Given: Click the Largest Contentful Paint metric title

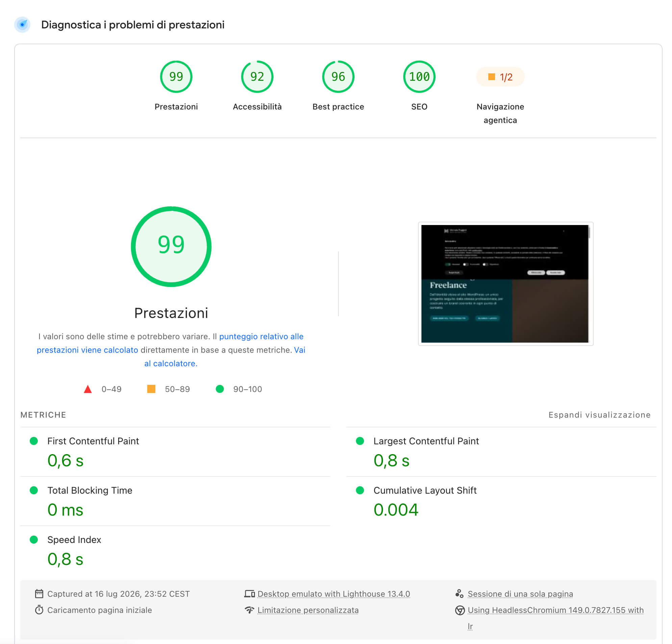Looking at the screenshot, I should click(426, 441).
